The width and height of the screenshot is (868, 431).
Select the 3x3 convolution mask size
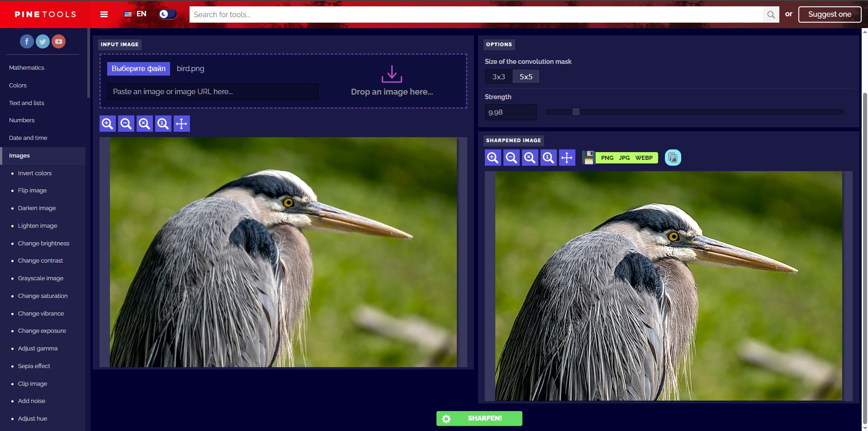click(x=498, y=76)
